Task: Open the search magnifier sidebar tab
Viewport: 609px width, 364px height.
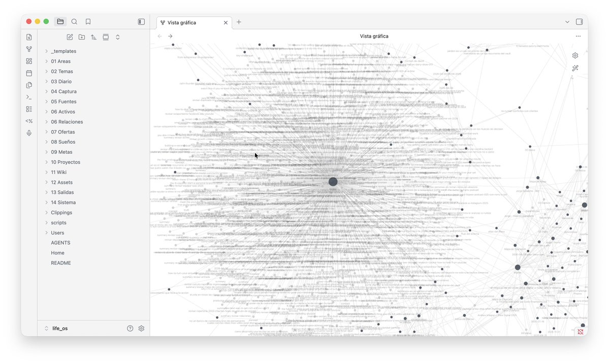Action: [x=74, y=22]
